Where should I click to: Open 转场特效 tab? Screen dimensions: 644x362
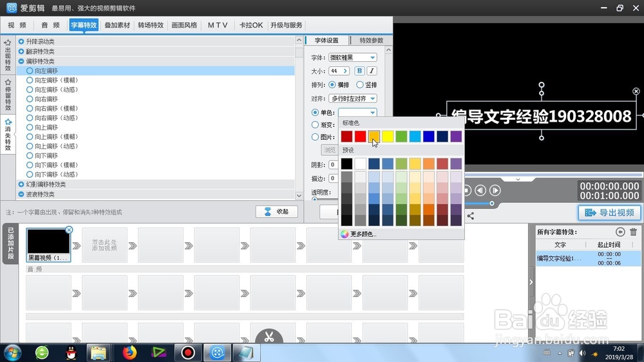click(x=151, y=25)
